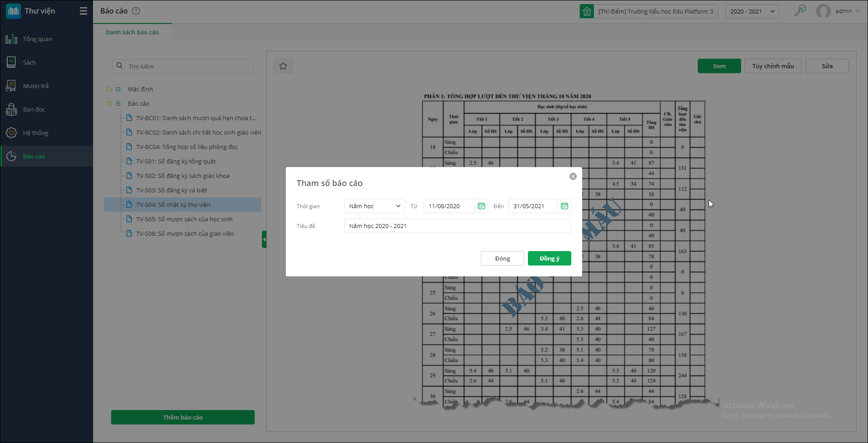Collapse the Mặc định tree node
This screenshot has height=443, width=868.
[x=118, y=89]
